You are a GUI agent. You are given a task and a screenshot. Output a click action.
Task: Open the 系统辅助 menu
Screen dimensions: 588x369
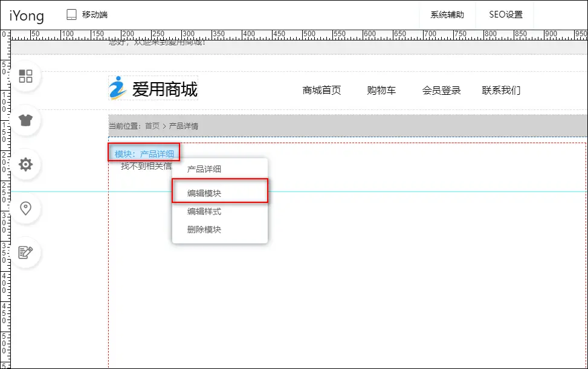click(447, 14)
